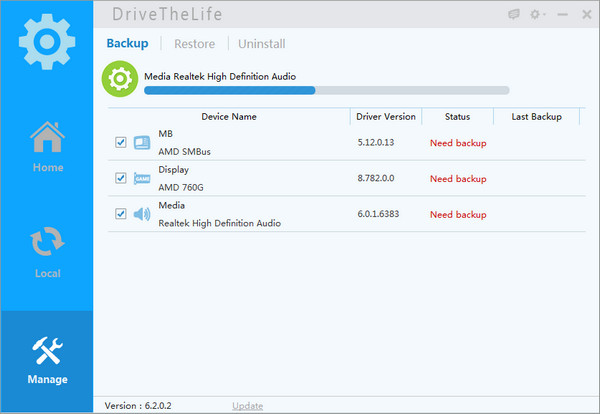Click the green backup progress gear icon
The image size is (600, 414).
(x=120, y=79)
